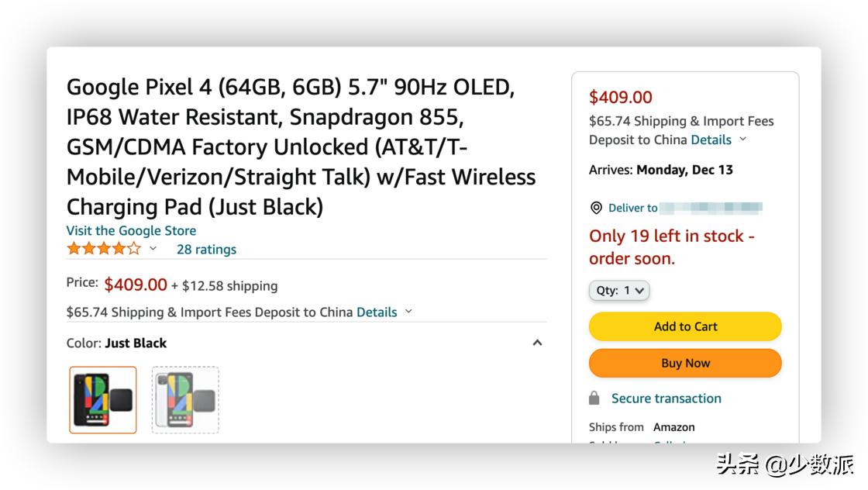868x490 pixels.
Task: Click the Deliver to link
Action: pyautogui.click(x=632, y=208)
